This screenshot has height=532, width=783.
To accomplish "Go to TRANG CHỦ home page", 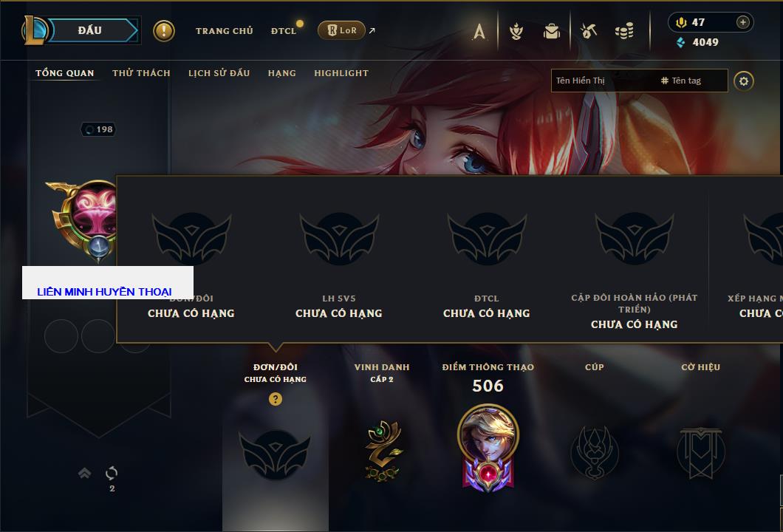I will point(225,31).
